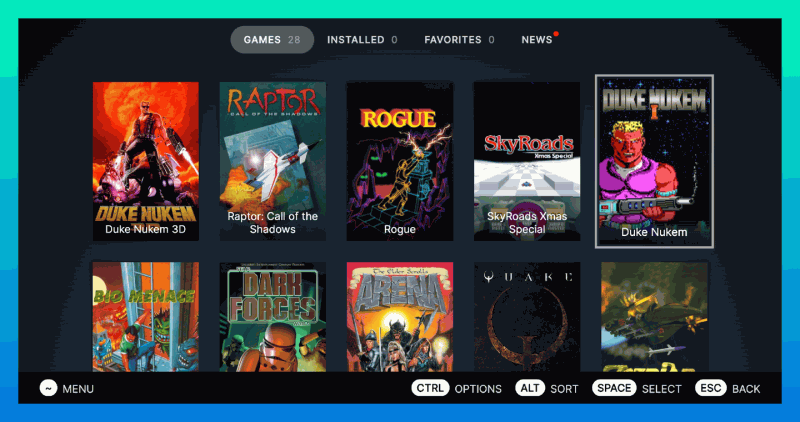Click the Games count 28
This screenshot has width=800, height=422.
click(x=294, y=40)
